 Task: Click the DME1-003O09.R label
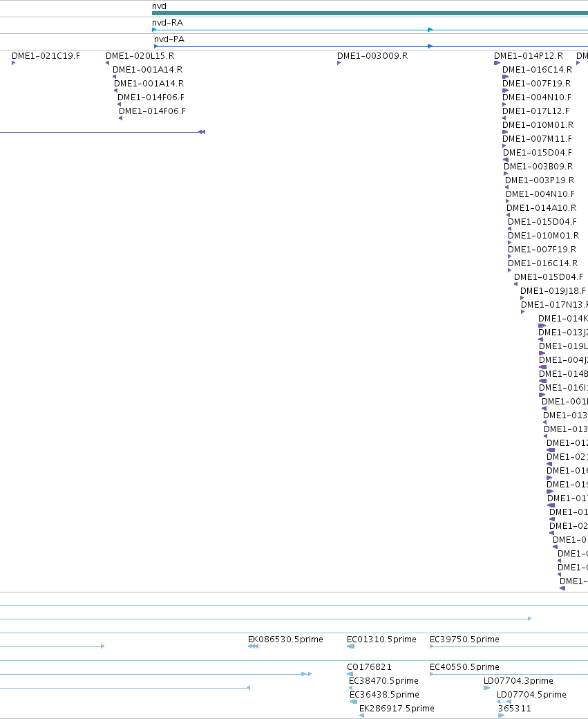click(x=372, y=55)
